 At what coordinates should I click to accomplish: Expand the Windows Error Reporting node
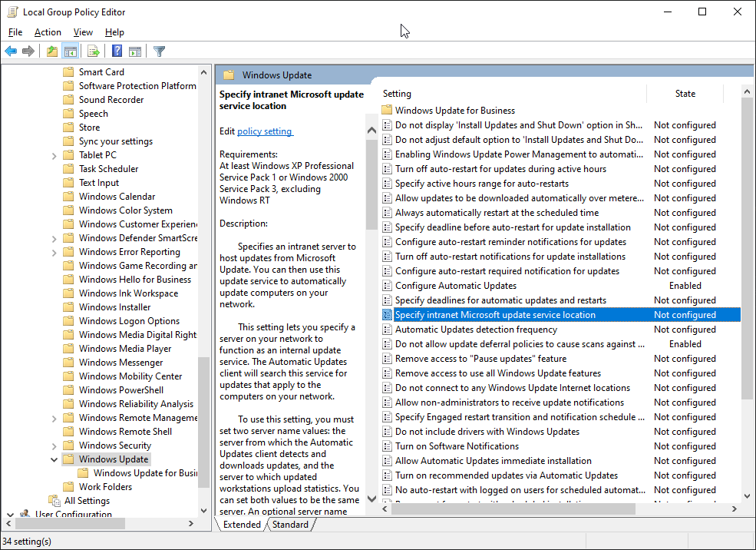pos(54,253)
